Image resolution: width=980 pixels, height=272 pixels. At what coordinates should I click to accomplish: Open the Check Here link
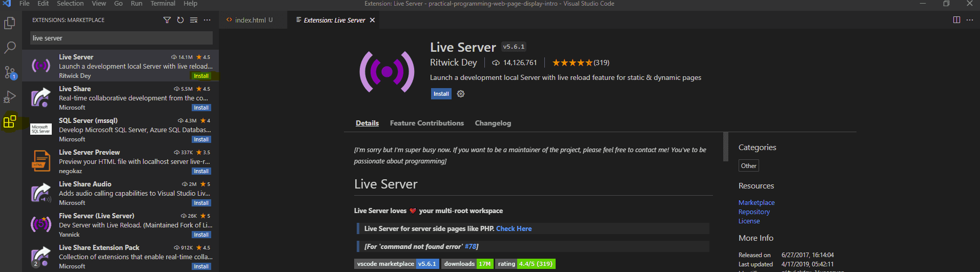click(514, 228)
